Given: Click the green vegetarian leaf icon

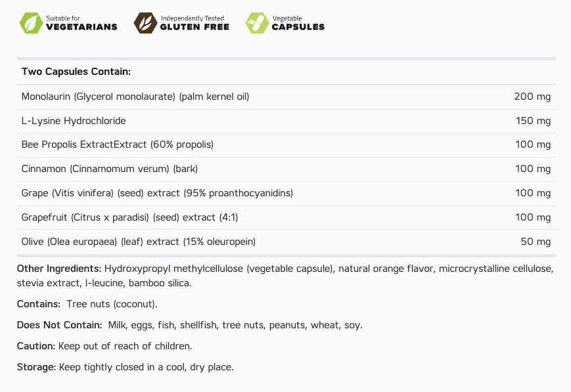Looking at the screenshot, I should click(x=30, y=23).
